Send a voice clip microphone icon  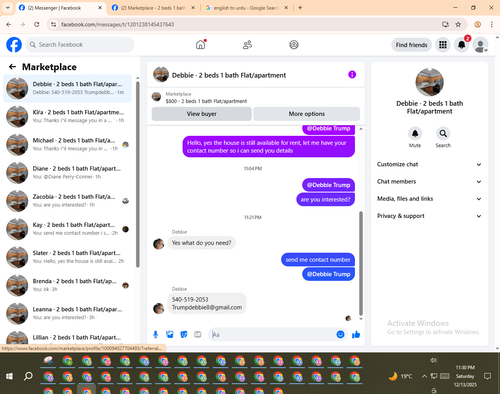click(155, 334)
